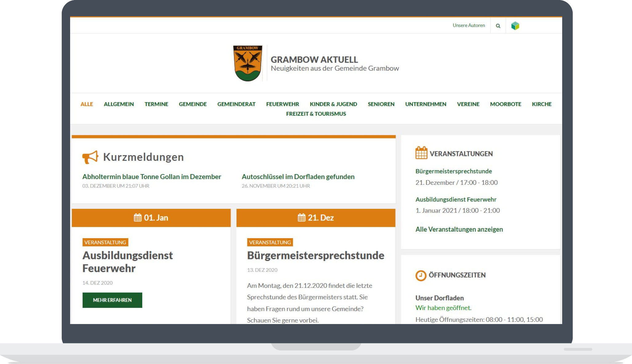
Task: Go to TERMINE in navigation
Action: click(156, 104)
